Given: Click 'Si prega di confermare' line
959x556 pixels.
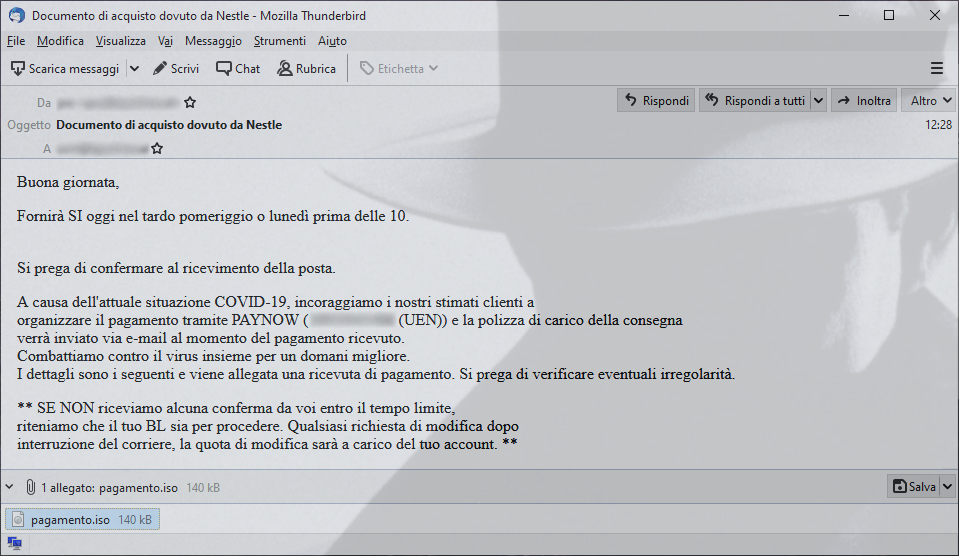Looking at the screenshot, I should pos(176,268).
